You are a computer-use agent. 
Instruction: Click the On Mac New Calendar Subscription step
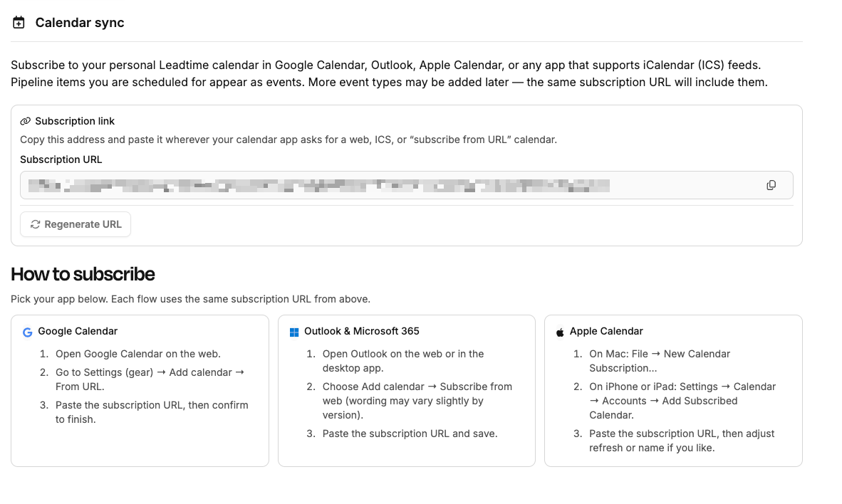(659, 361)
